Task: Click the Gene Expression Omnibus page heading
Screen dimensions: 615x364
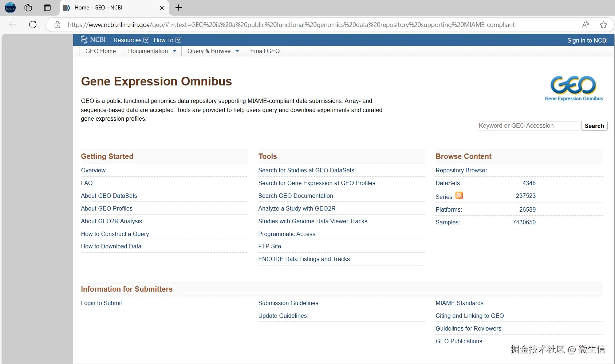Action: pyautogui.click(x=156, y=81)
